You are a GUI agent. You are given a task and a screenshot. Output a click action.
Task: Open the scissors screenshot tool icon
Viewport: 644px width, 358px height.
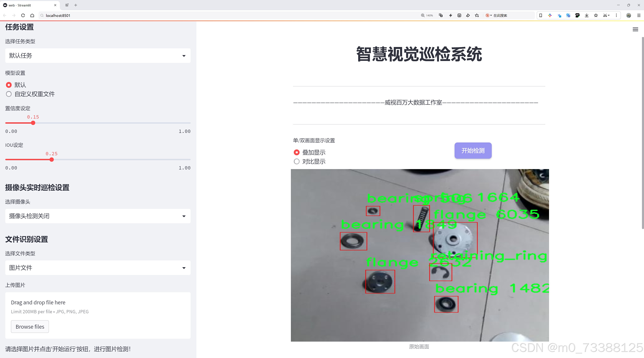pos(605,15)
